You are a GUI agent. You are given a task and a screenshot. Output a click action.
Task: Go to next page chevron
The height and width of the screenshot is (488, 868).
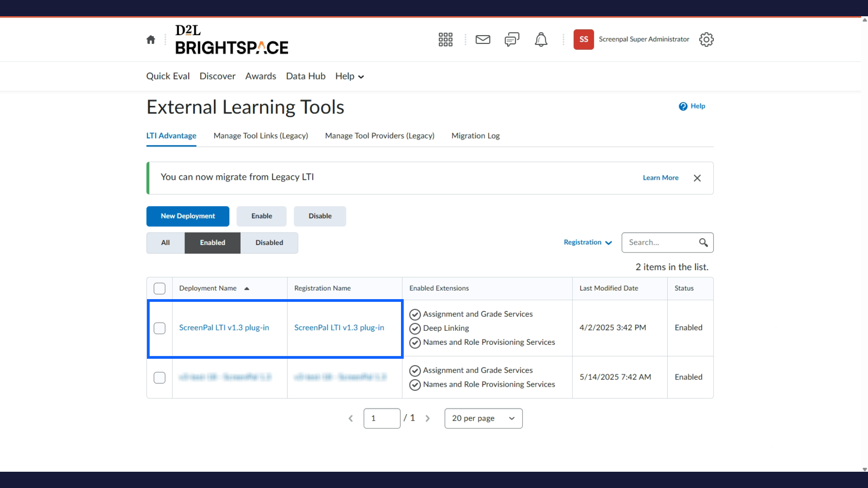(428, 418)
